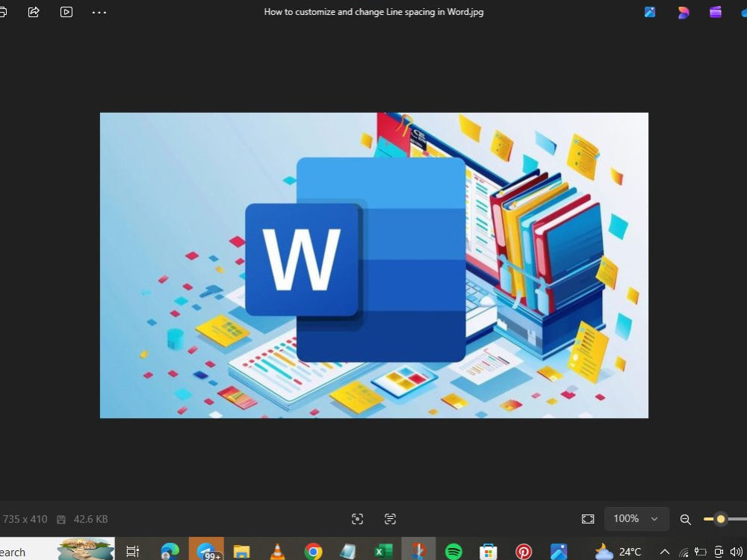
Task: Click the save disk icon beside 42.6 KB
Action: pyautogui.click(x=61, y=520)
